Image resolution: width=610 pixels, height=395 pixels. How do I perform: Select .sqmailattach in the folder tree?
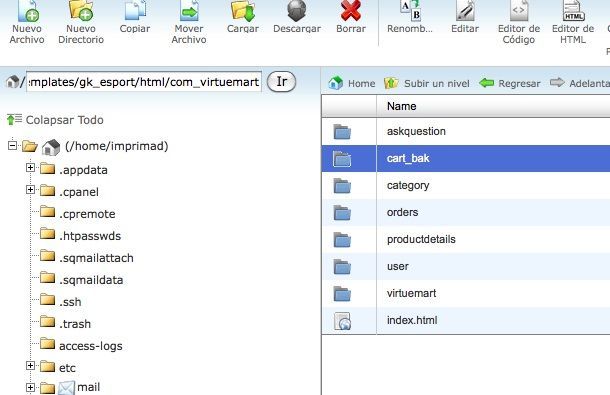pos(96,258)
